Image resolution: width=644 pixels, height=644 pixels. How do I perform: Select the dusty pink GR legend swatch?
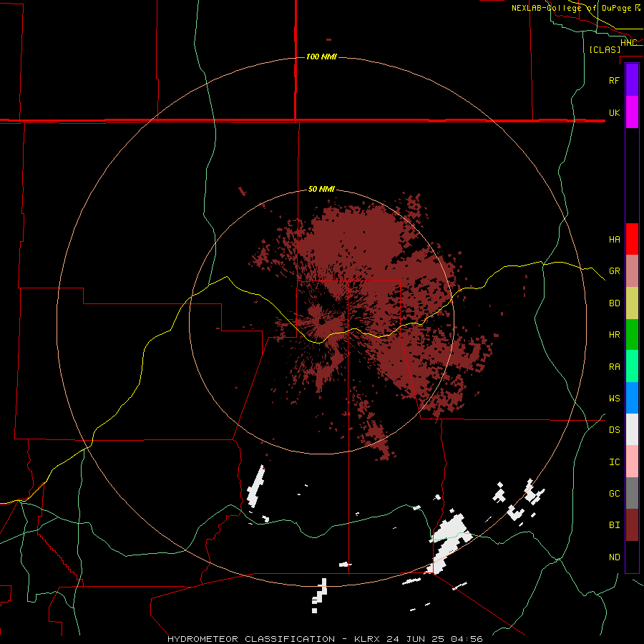click(x=632, y=271)
